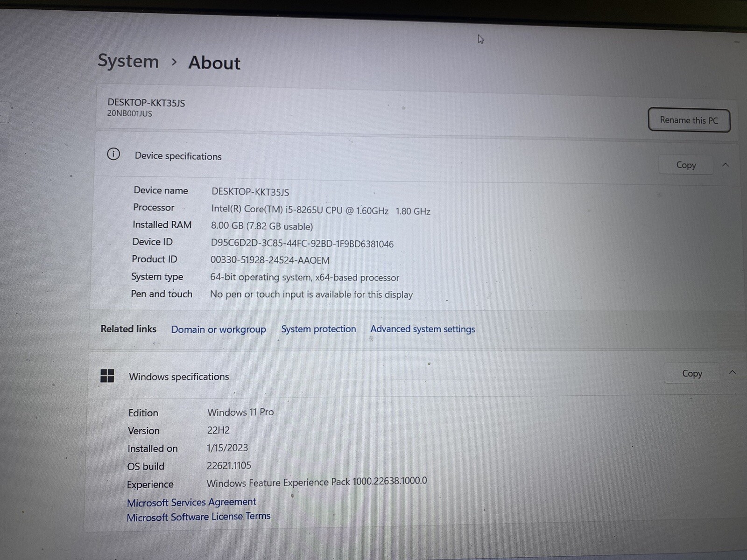The width and height of the screenshot is (747, 560).
Task: Select the installed RAM value 8.00 GB
Action: 262,226
